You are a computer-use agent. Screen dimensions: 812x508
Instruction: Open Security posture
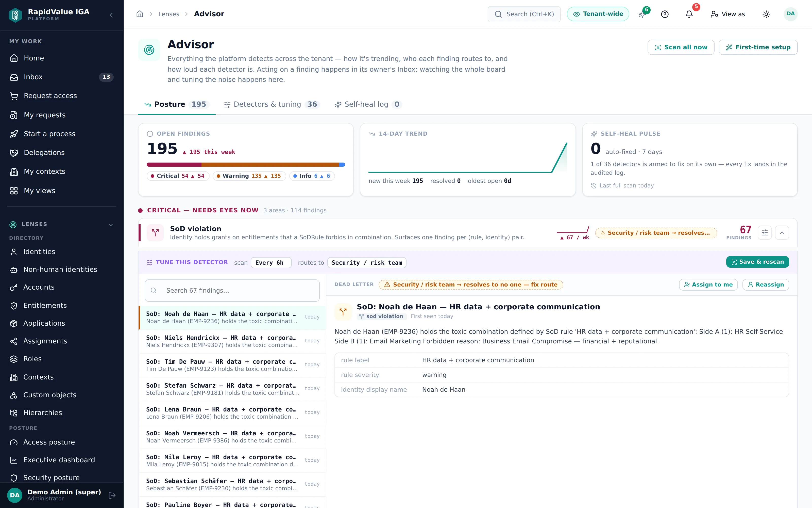62,478
